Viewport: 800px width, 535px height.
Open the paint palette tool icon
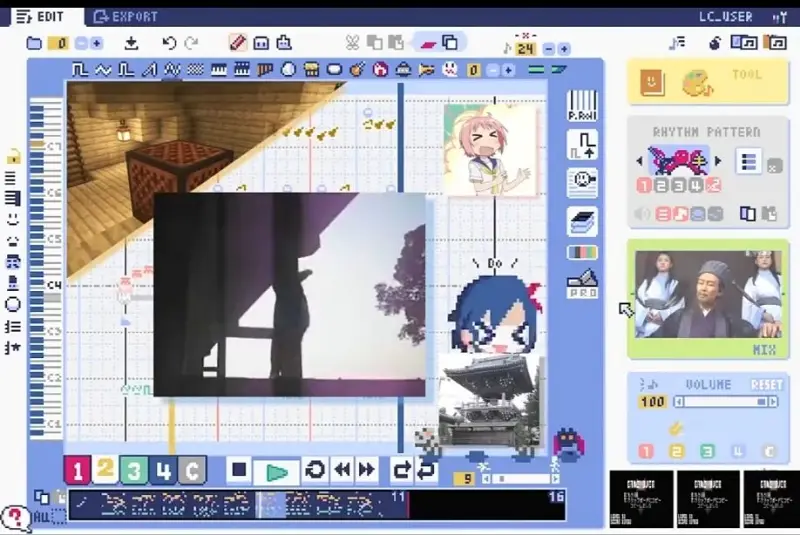[x=697, y=84]
